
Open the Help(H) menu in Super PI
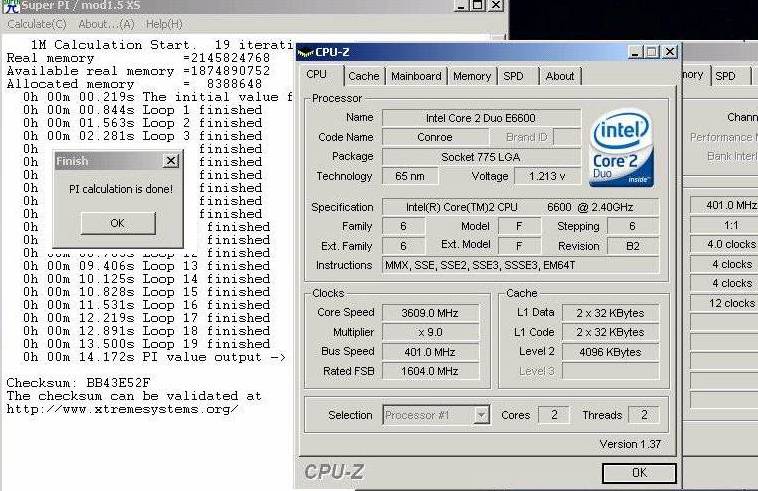pyautogui.click(x=164, y=24)
